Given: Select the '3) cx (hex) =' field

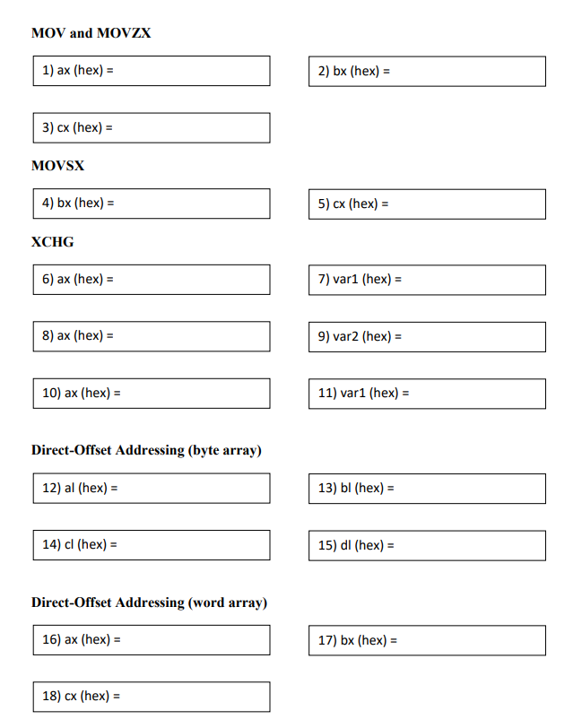Looking at the screenshot, I should pos(152,127).
